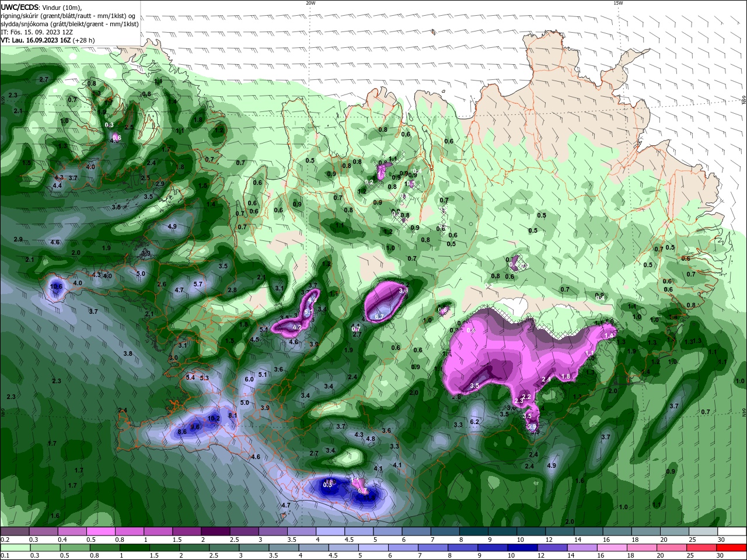Viewport: 747px width, 560px height.
Task: Choose the dark teal swatch between 9 and 10
Action: (x=503, y=531)
